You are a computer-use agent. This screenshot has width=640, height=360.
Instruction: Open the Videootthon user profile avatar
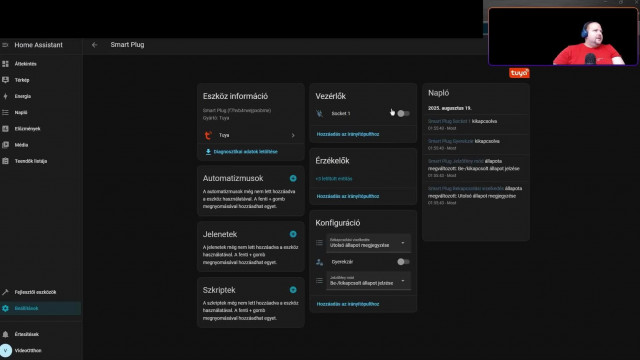(x=6, y=351)
